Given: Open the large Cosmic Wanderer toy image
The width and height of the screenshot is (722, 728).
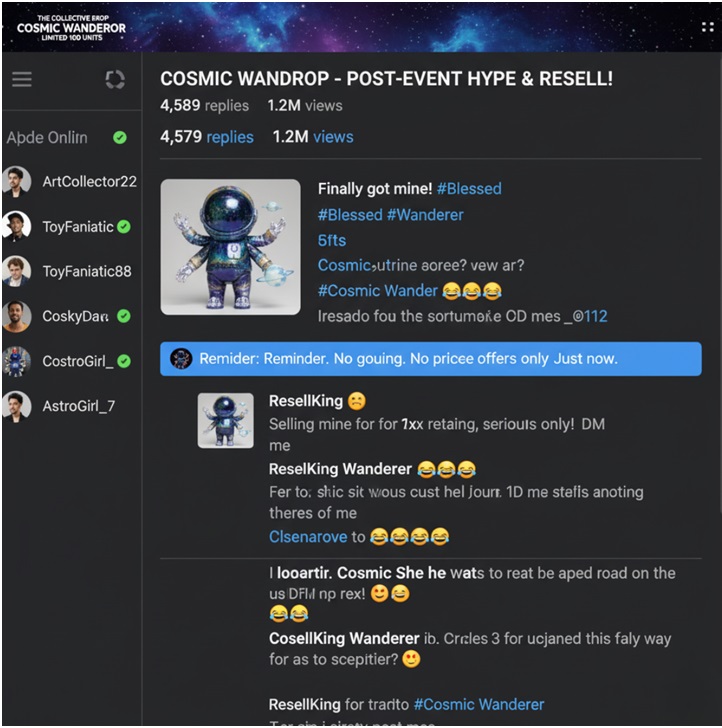Looking at the screenshot, I should 230,247.
